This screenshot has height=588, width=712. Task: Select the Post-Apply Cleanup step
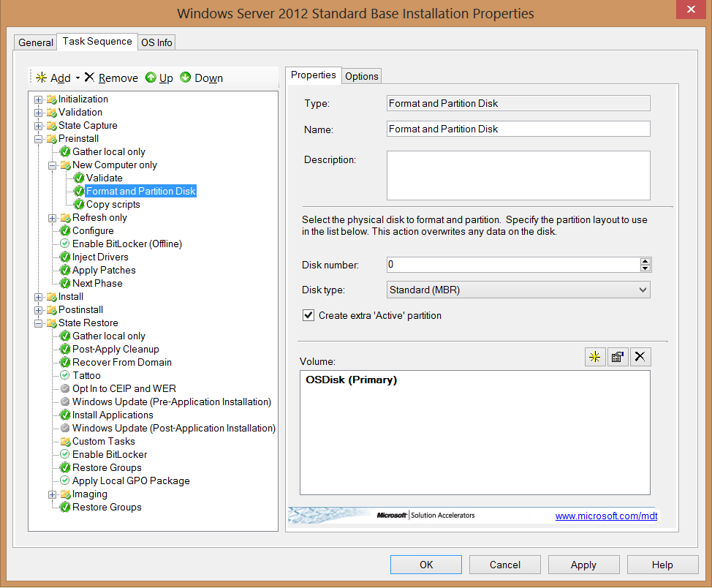coord(115,350)
